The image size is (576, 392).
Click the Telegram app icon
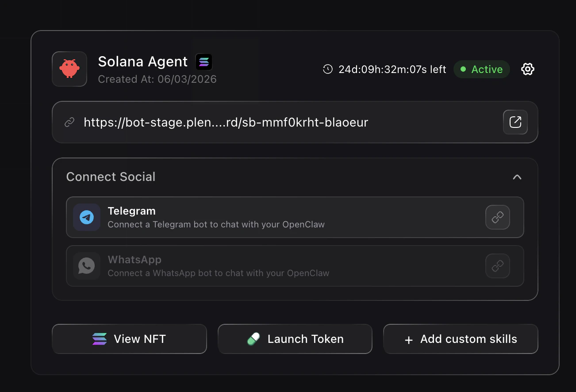pyautogui.click(x=86, y=217)
